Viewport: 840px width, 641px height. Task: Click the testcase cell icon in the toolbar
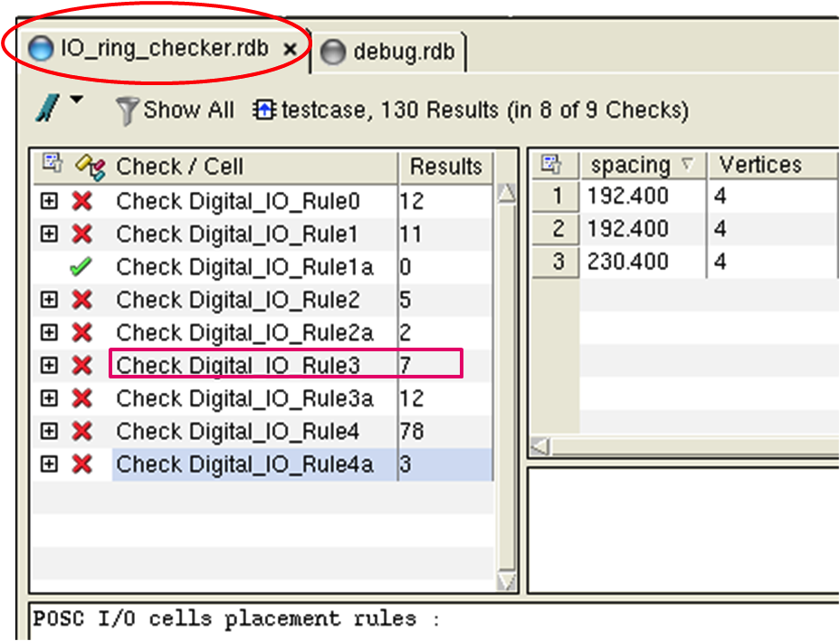tap(265, 111)
